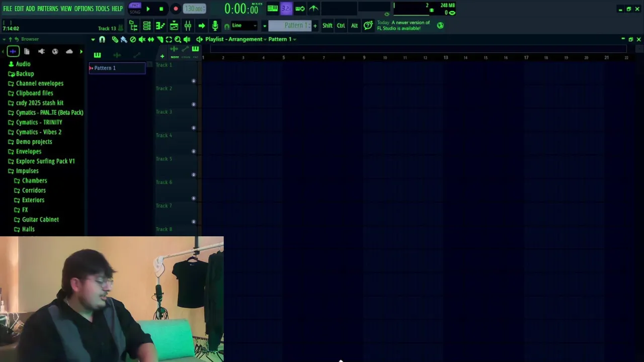Mute Track 1 via its dot
The width and height of the screenshot is (644, 362).
tap(193, 81)
